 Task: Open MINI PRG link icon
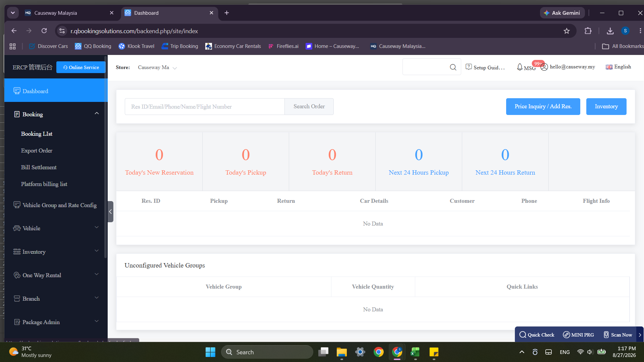[566, 335]
